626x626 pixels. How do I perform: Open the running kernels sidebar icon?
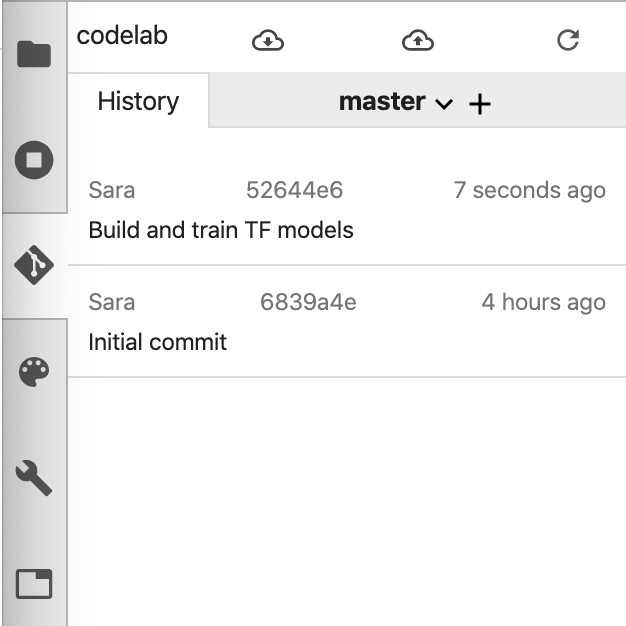(34, 159)
